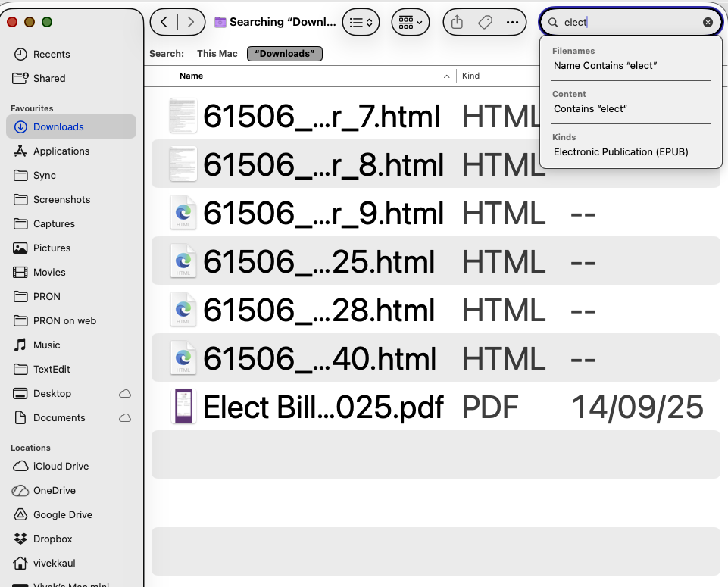Select file 61506_...r_7.html
The height and width of the screenshot is (587, 728).
point(321,116)
